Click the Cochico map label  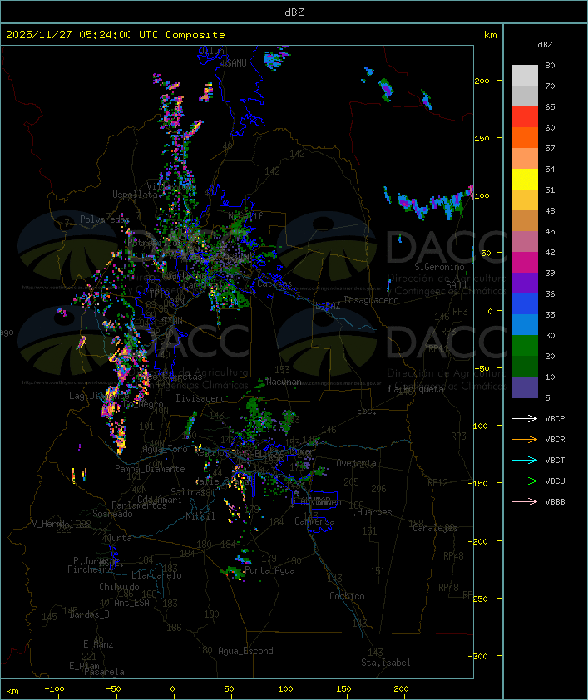click(347, 596)
